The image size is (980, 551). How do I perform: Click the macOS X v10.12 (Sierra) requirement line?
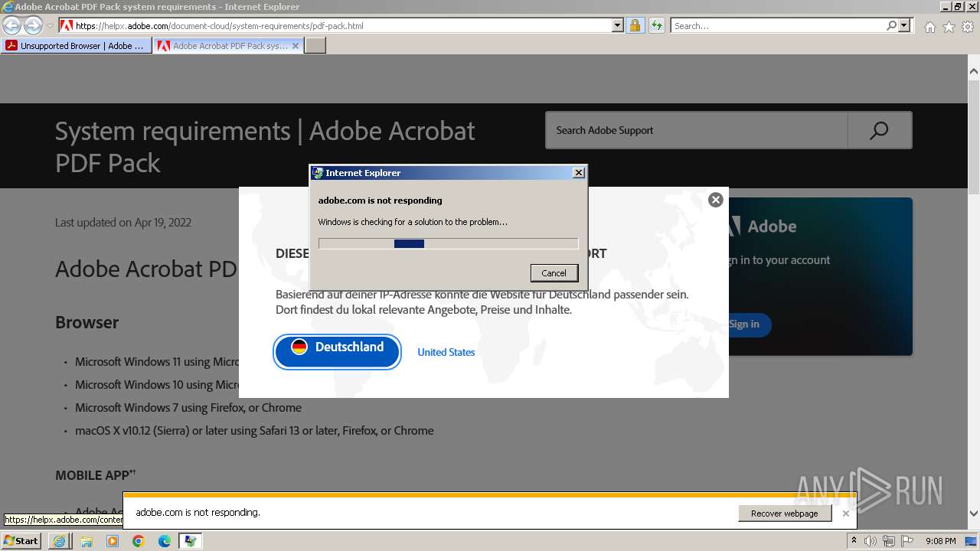[x=254, y=431]
